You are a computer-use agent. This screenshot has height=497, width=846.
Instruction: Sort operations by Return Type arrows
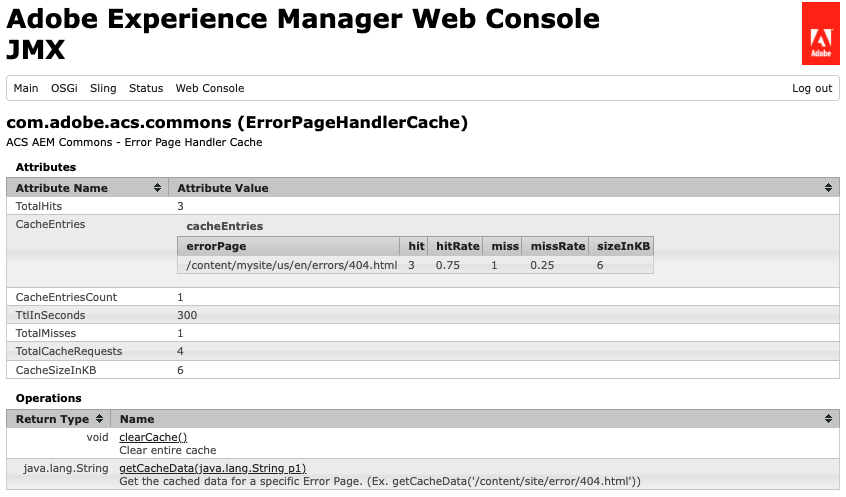[x=99, y=418]
